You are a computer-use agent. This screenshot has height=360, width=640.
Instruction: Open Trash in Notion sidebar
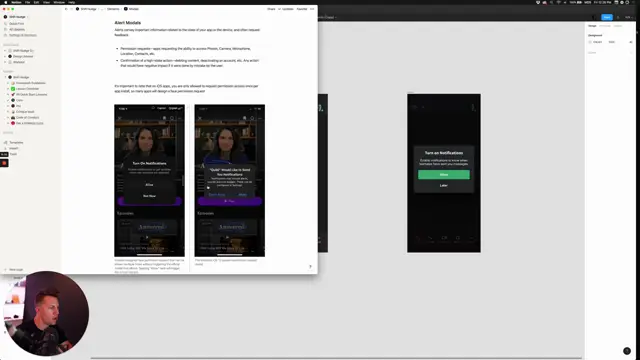point(13,154)
